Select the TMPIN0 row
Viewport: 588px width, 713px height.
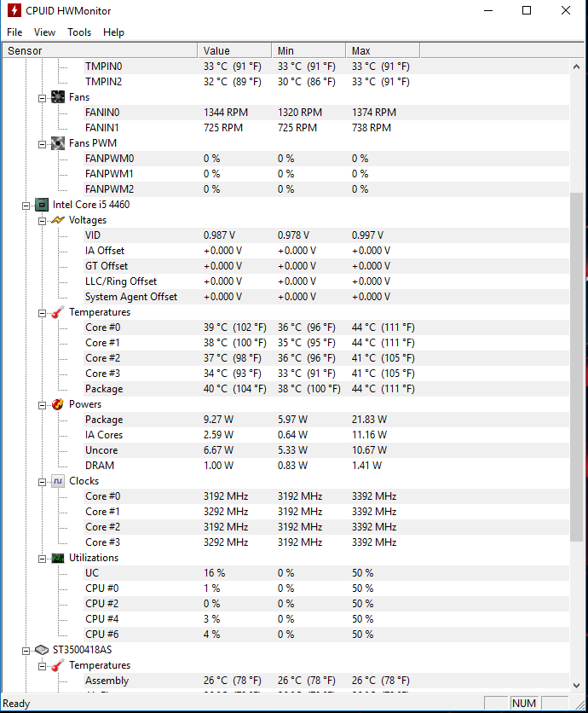pyautogui.click(x=326, y=67)
